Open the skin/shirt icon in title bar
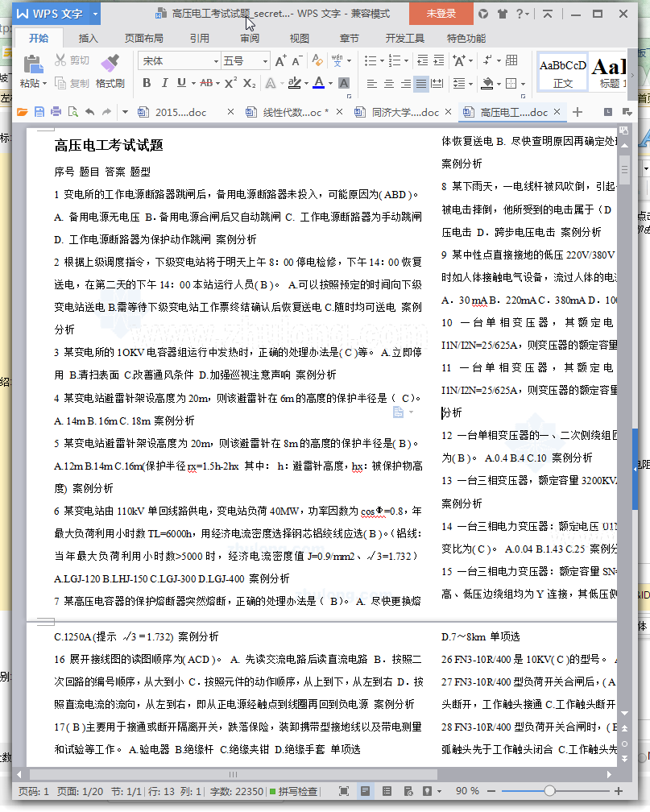 pos(503,14)
